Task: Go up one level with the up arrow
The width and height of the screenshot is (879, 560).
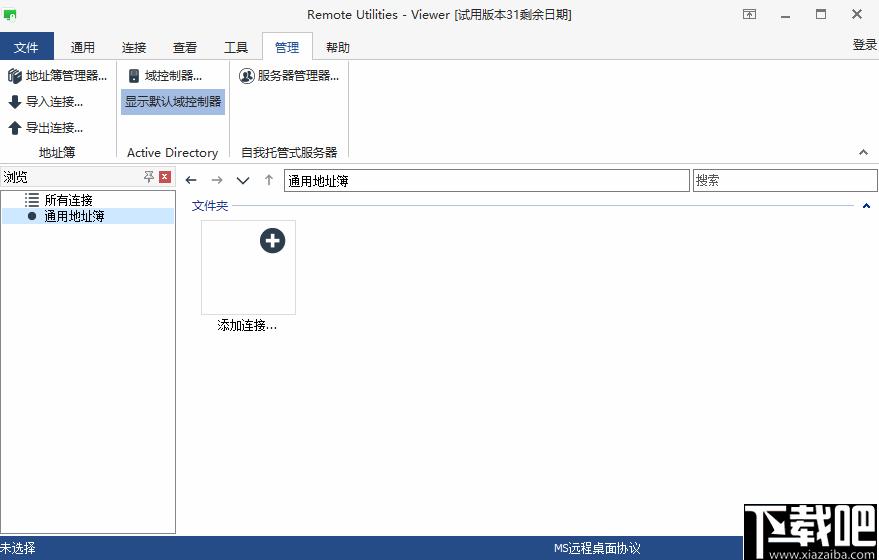Action: pos(269,180)
